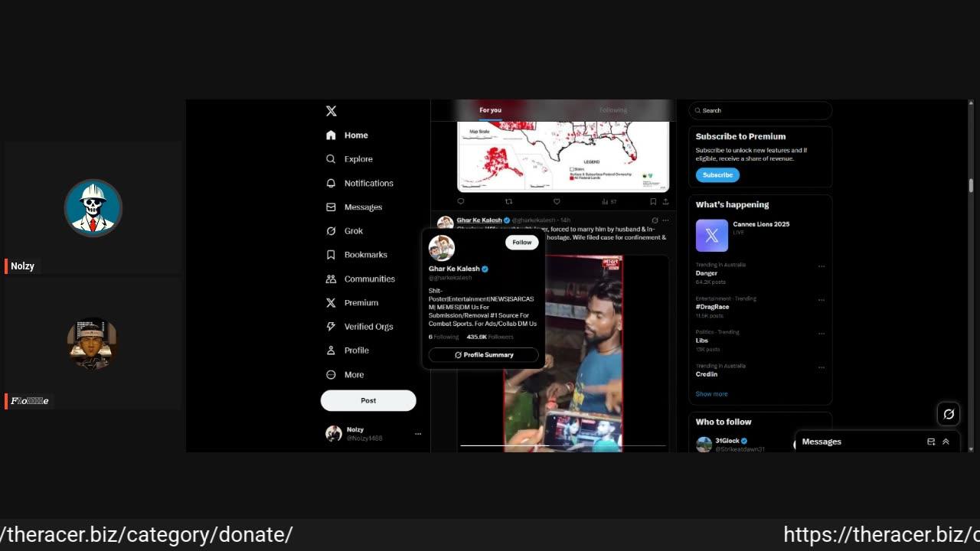
Task: Click the blue Subscribe button
Action: [717, 175]
